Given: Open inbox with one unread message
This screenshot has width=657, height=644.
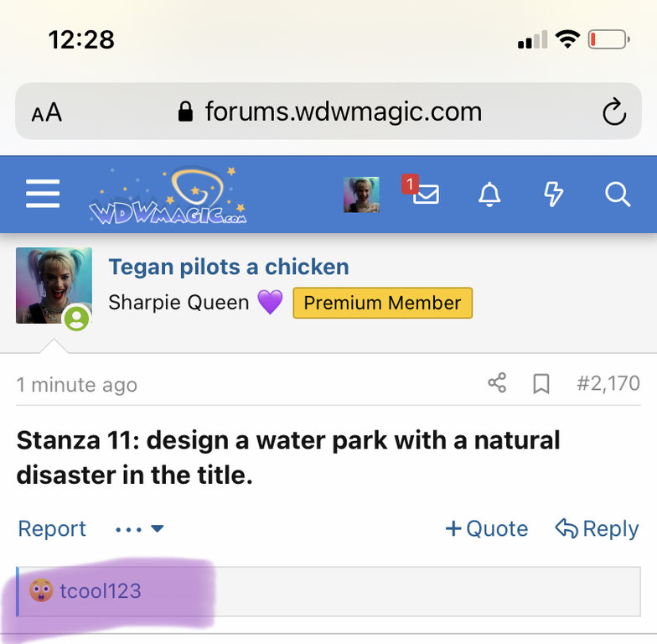Looking at the screenshot, I should 424,194.
